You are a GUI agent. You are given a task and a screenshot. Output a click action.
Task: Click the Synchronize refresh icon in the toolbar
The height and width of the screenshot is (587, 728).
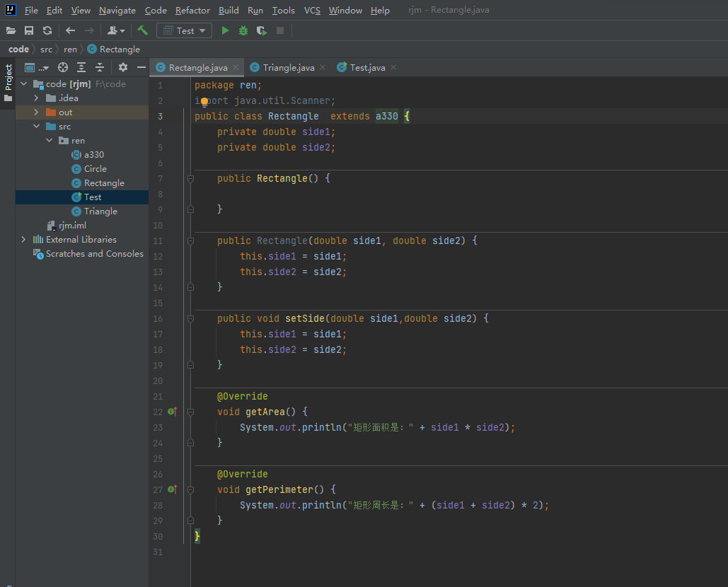tap(47, 30)
